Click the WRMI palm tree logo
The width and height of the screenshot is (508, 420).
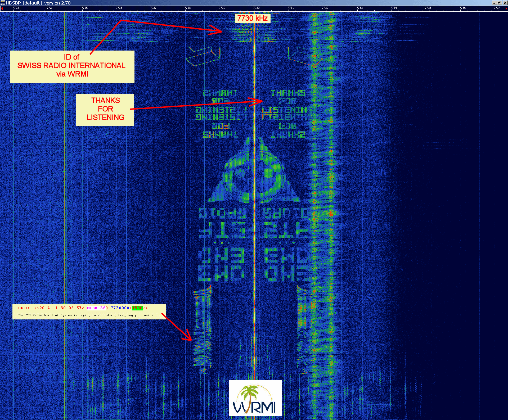click(x=255, y=398)
